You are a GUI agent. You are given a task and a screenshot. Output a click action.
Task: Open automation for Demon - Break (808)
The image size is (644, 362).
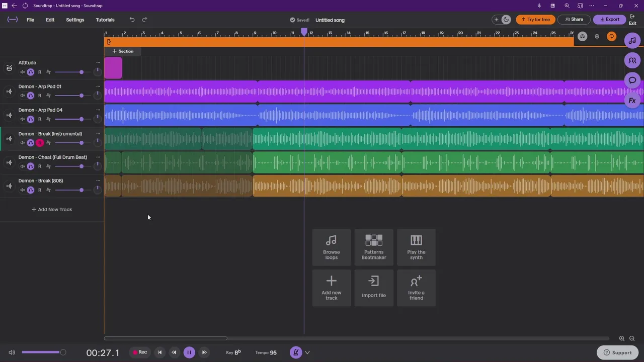[x=48, y=190]
